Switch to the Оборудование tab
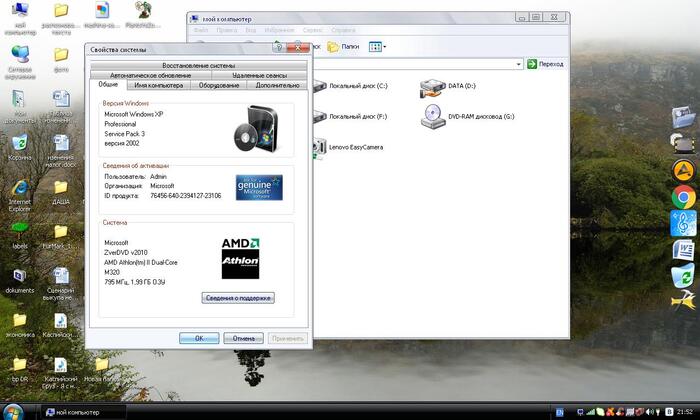 tap(218, 85)
